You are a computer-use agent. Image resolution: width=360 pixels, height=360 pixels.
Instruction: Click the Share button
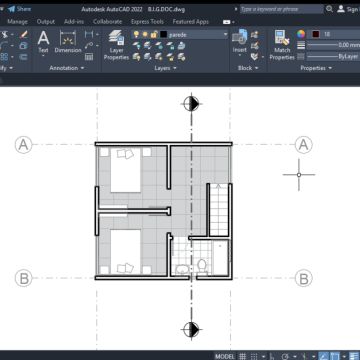click(x=19, y=9)
